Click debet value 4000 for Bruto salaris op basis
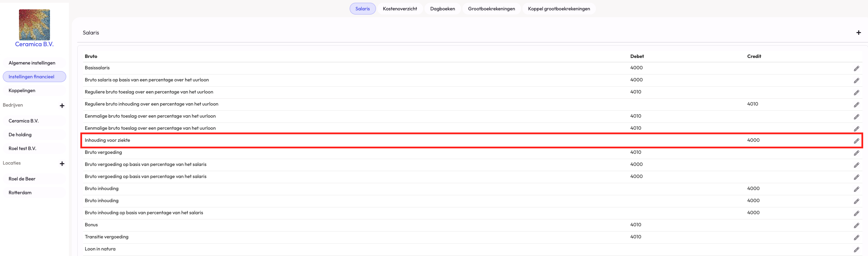This screenshot has width=868, height=256. click(x=637, y=80)
